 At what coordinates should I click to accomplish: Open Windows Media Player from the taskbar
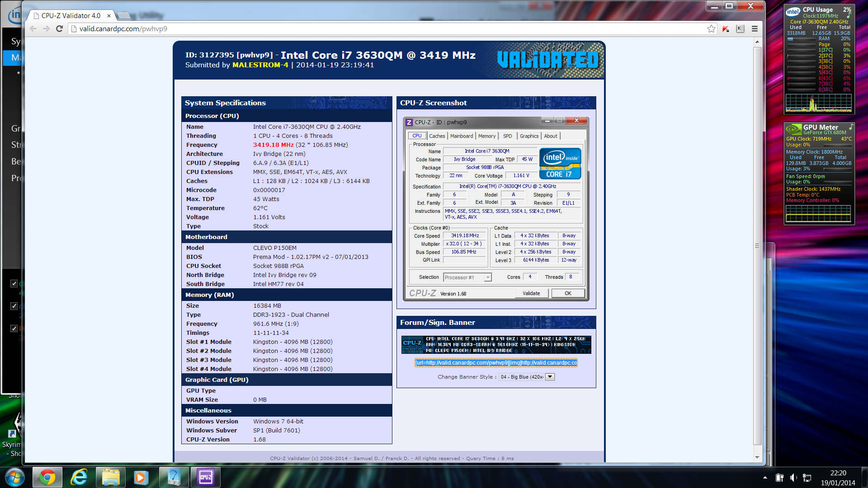142,477
